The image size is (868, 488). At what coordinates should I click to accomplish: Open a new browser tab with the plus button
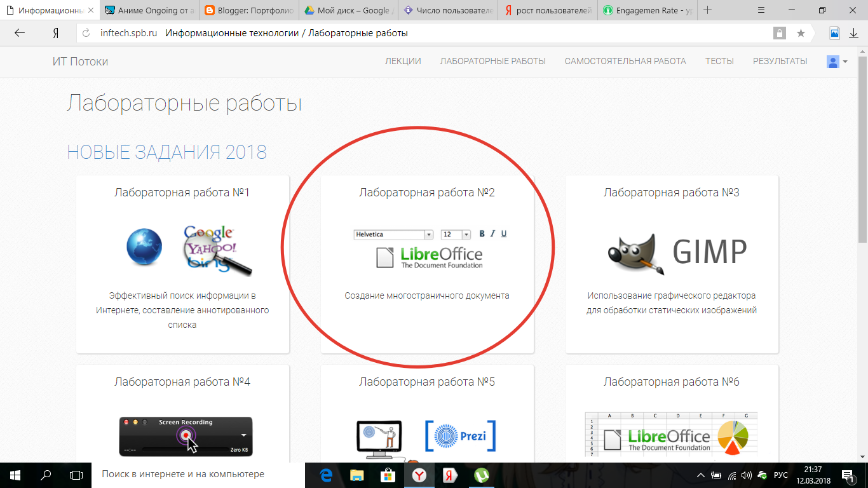[x=708, y=10]
